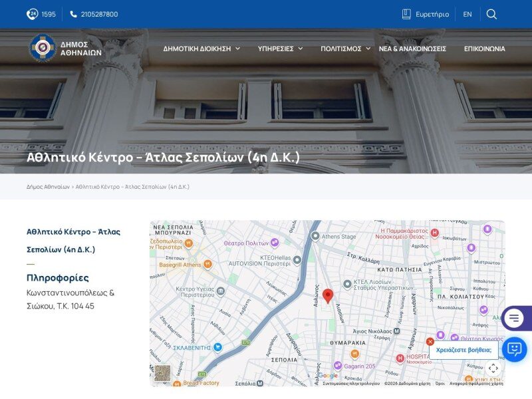Click the restaurant marker below ΘΥΜΑΡΑΚΙΑ
The image size is (532, 399).
coord(354,354)
